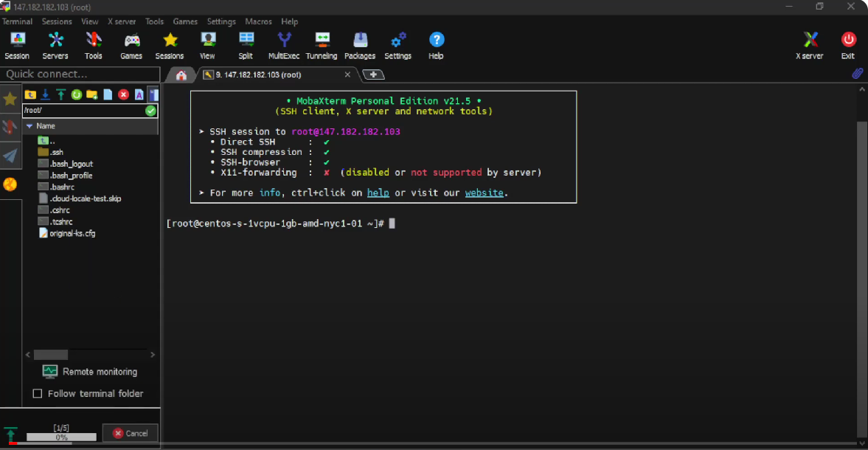Open the Tunneling toolbar icon
The image size is (868, 450).
coord(322,46)
